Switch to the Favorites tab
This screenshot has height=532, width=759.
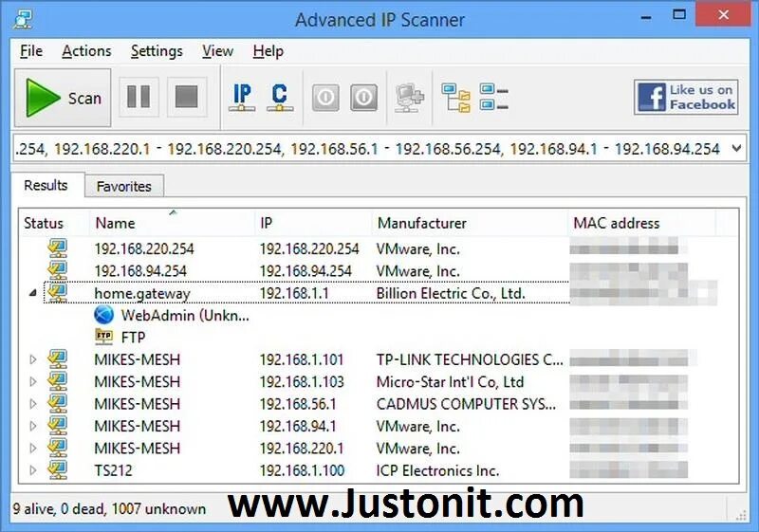point(124,186)
